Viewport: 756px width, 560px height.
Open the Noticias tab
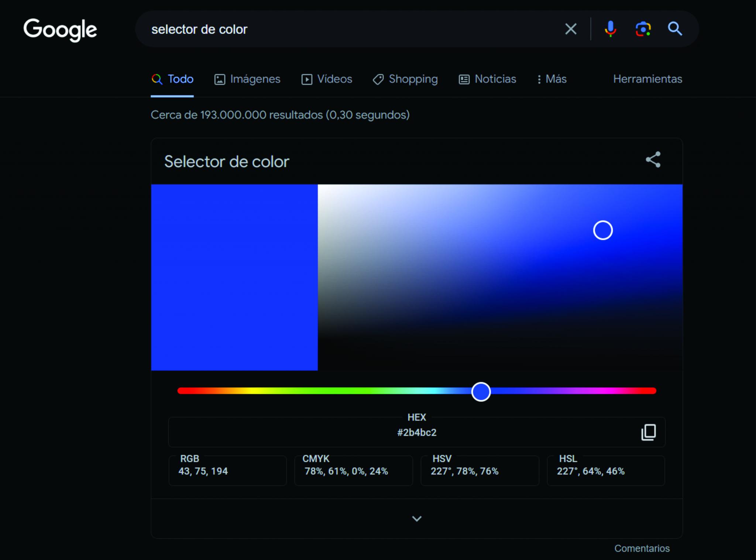tap(487, 79)
